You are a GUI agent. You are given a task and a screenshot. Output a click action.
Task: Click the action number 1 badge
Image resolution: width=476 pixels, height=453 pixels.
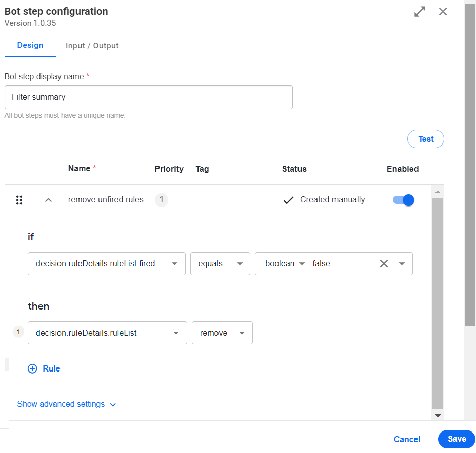tap(18, 332)
